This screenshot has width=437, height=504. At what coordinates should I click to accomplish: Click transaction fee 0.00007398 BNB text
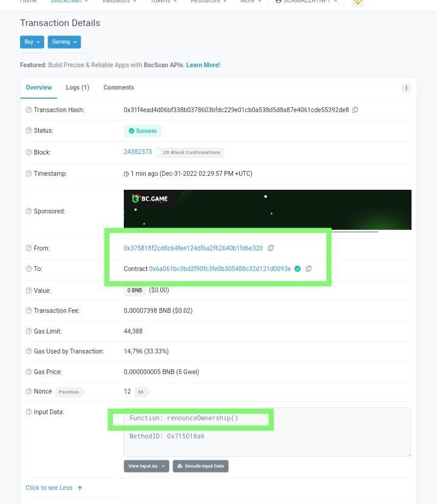pos(158,311)
